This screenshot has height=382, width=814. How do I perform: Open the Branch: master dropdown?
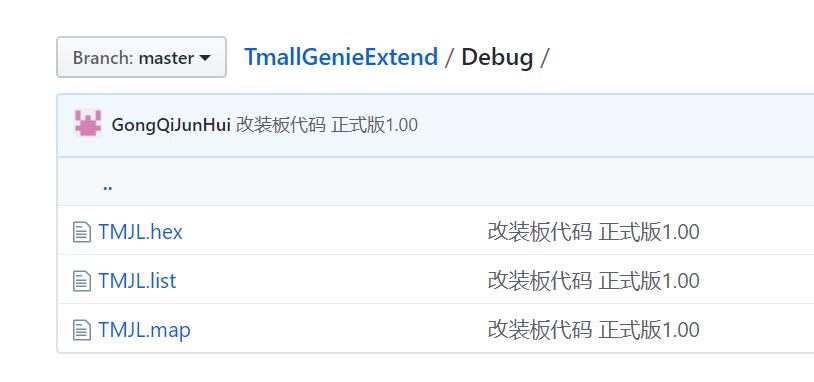(x=141, y=57)
